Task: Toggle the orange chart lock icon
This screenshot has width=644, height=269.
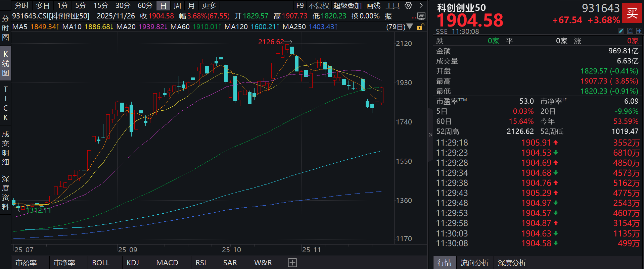Action: pyautogui.click(x=420, y=27)
